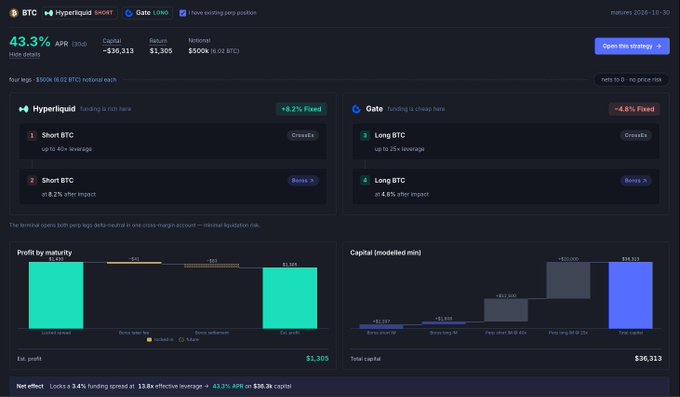Click the Hyperliquid logo in the card header
Screen dimensions: 680x397
click(24, 109)
